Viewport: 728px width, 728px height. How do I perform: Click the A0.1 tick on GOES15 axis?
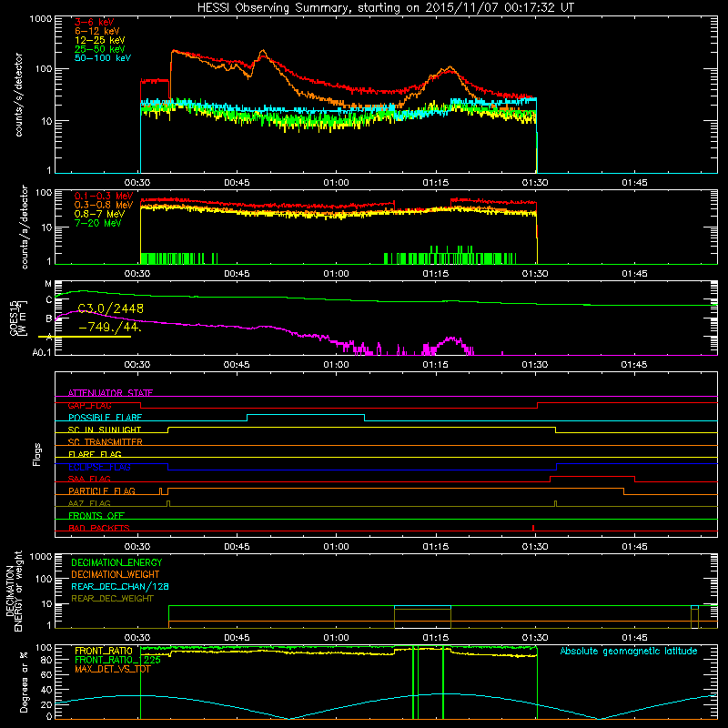tap(42, 353)
